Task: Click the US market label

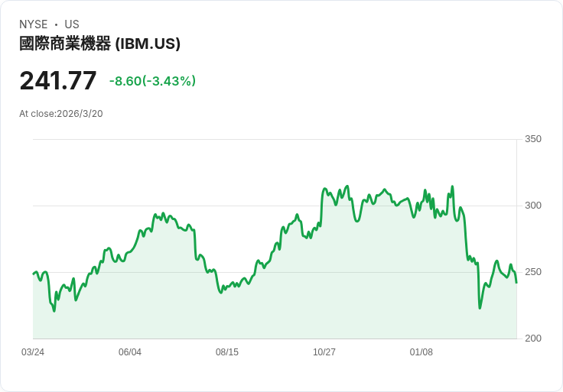Action: coord(72,24)
